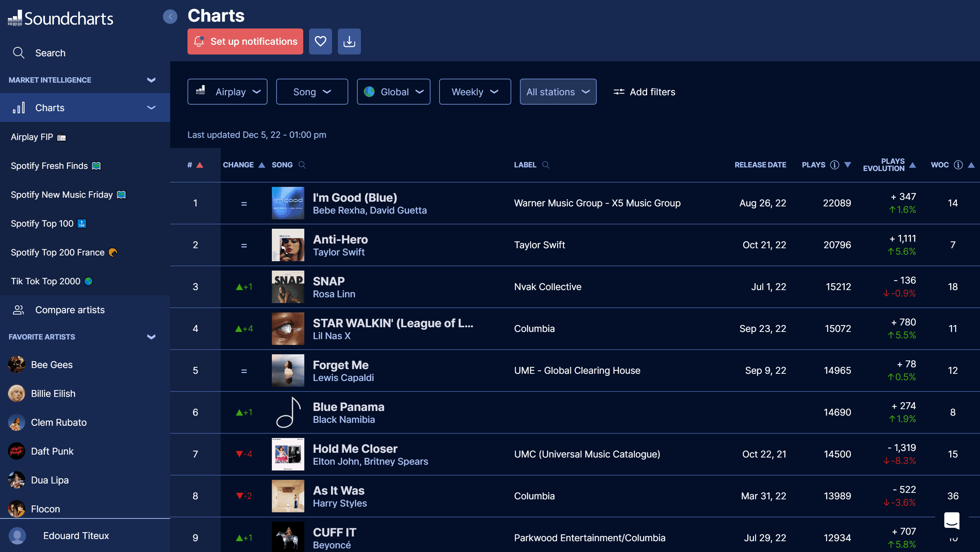
Task: Open the Airplay platform dropdown
Action: point(227,92)
